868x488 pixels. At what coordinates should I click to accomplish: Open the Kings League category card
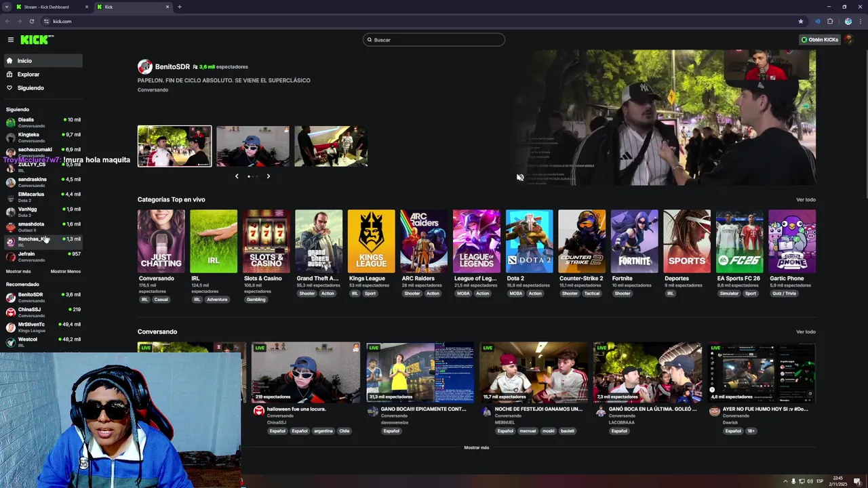click(372, 241)
